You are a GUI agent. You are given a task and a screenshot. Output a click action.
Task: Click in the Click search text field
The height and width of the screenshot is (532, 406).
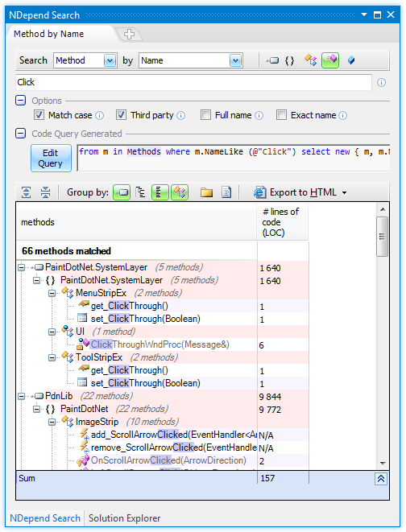click(193, 82)
